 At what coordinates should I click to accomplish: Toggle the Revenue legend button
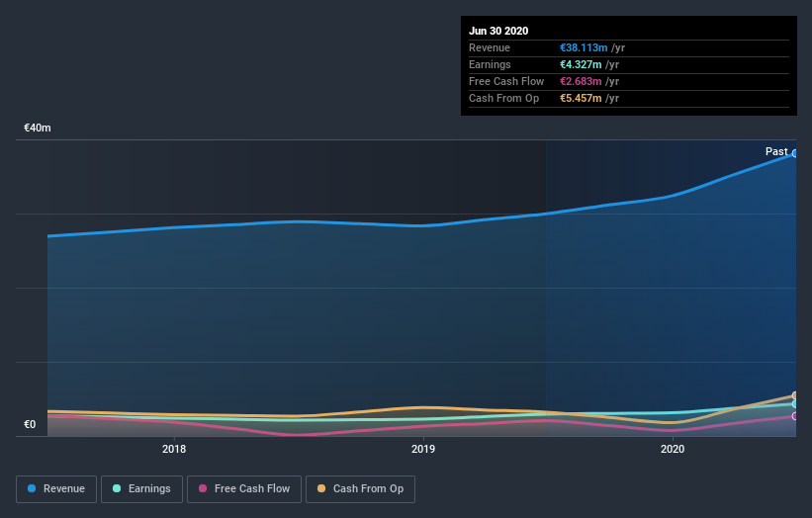(x=56, y=489)
